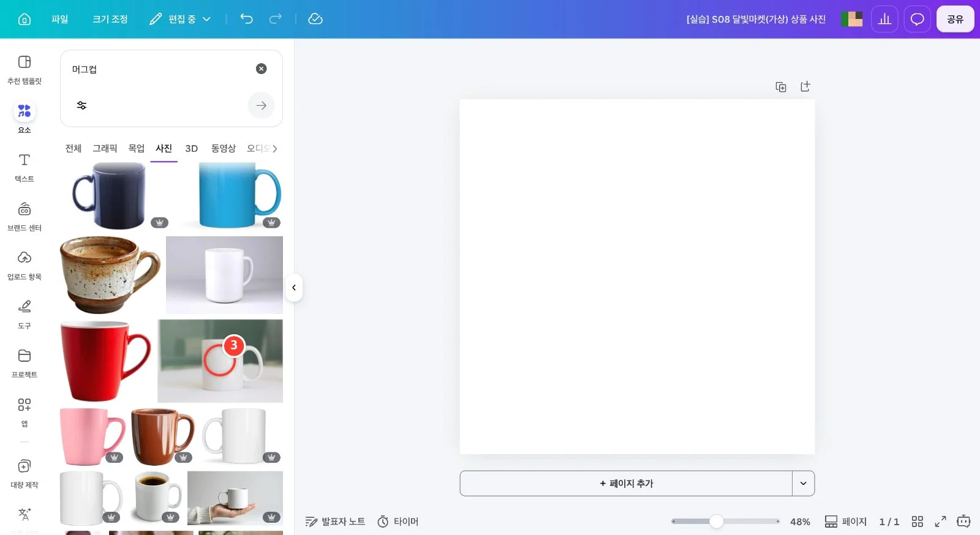Enter fullscreen presentation mode
This screenshot has width=980, height=535.
tap(940, 522)
